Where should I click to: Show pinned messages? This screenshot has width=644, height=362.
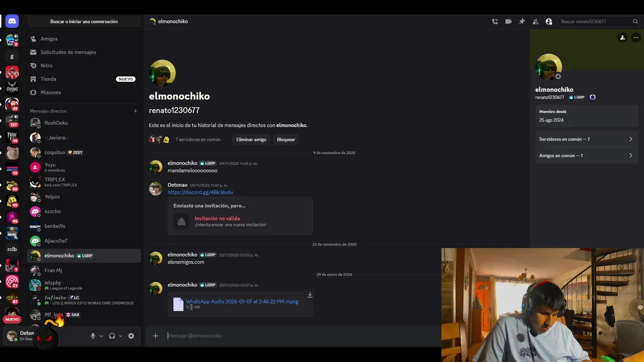pos(522,22)
